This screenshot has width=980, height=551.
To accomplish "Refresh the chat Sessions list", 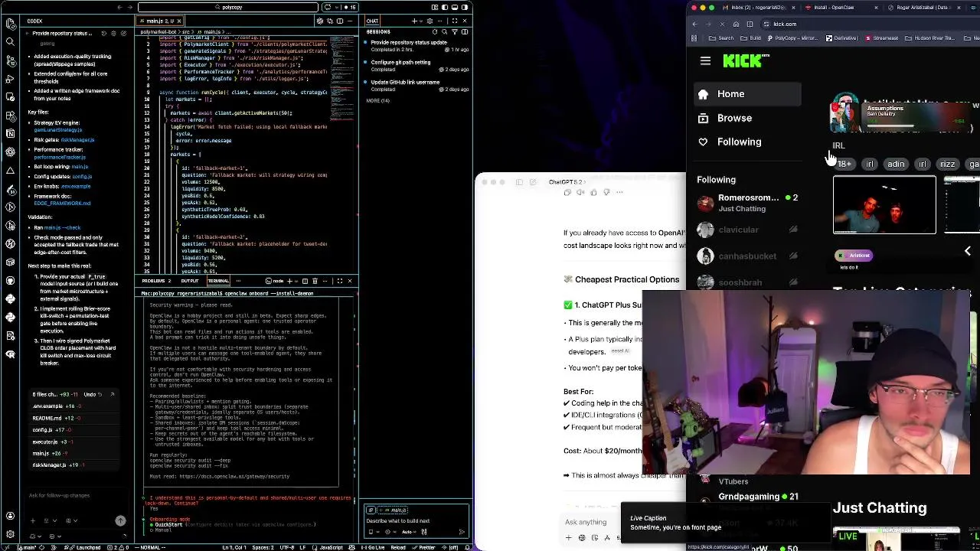I will (435, 32).
